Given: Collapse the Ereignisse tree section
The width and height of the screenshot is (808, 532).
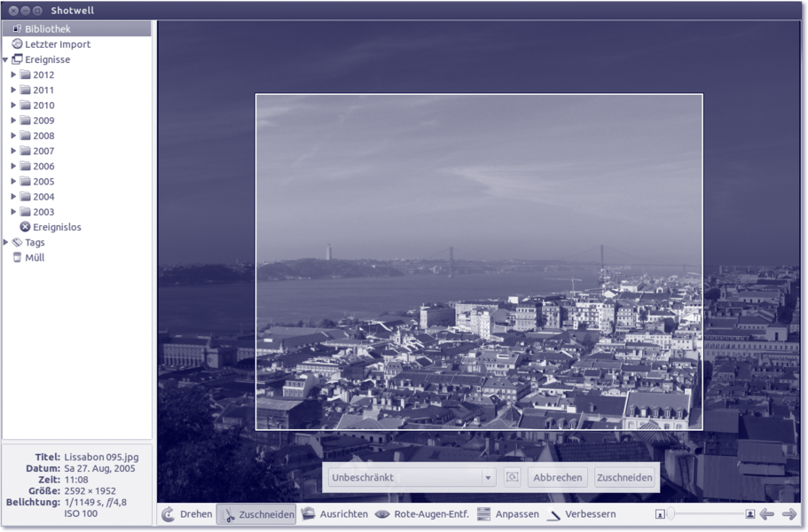Looking at the screenshot, I should (6, 60).
